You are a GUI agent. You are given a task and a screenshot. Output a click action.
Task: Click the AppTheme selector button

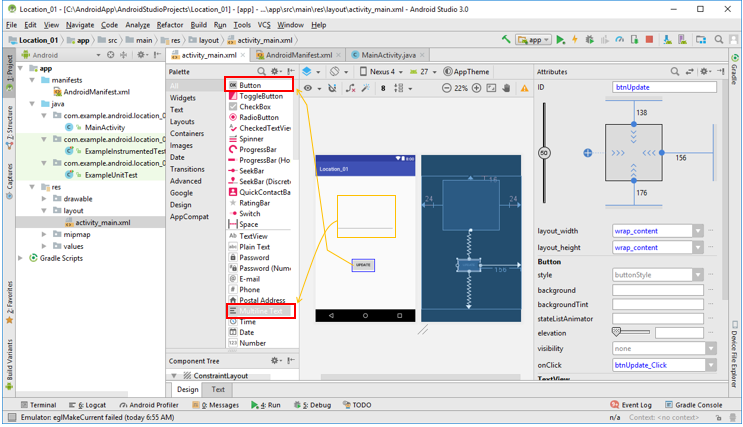[x=466, y=72]
